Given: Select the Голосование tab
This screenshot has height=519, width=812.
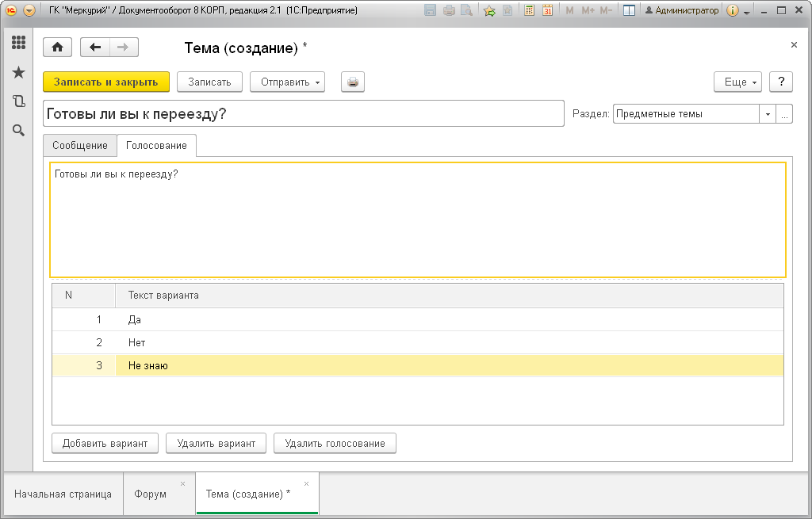Looking at the screenshot, I should [x=156, y=146].
